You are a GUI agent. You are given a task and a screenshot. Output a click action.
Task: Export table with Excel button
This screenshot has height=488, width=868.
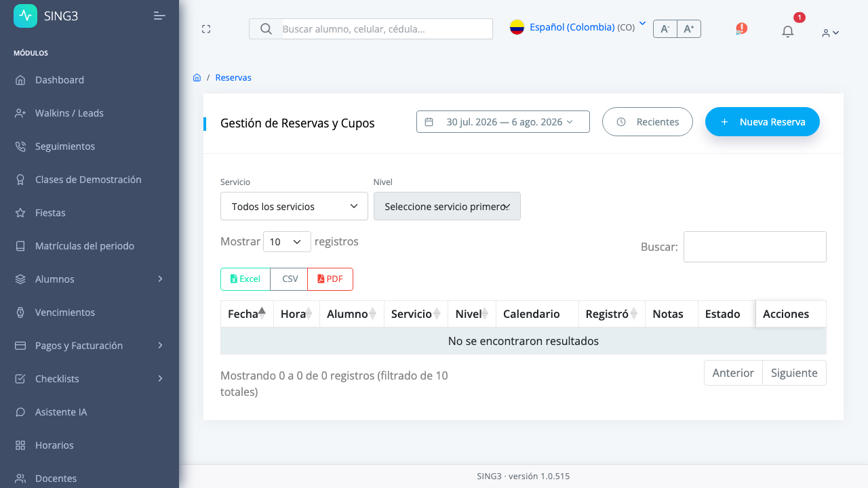245,279
